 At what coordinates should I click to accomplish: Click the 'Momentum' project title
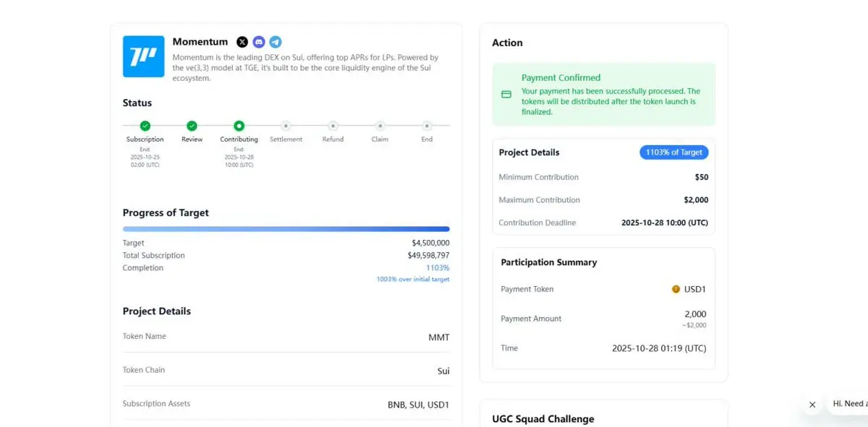click(x=200, y=42)
